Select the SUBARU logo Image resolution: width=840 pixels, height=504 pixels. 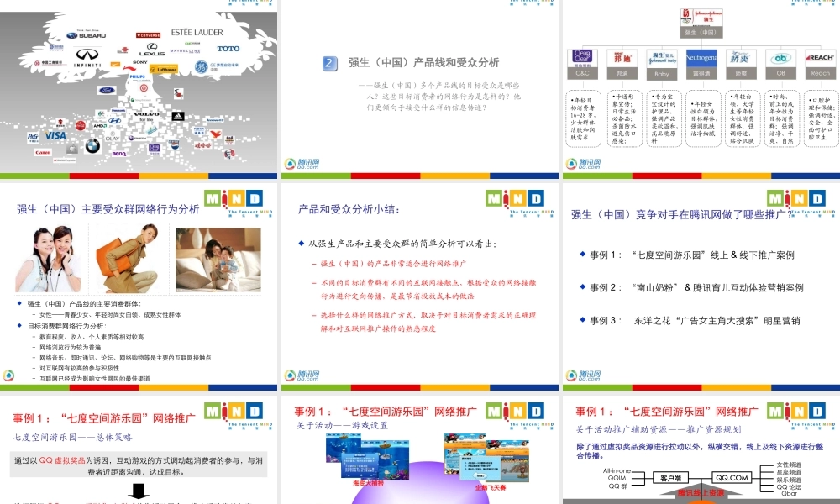tap(87, 35)
